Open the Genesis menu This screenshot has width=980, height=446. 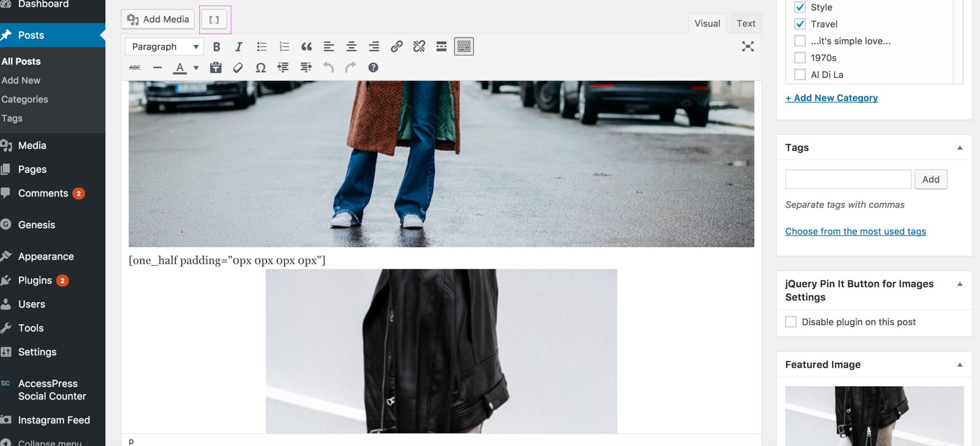52,225
